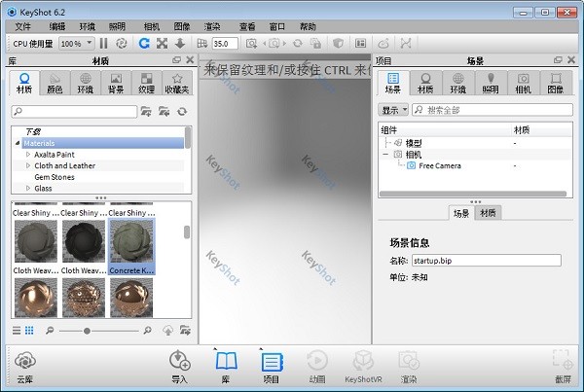Pause the real-time render

point(103,44)
